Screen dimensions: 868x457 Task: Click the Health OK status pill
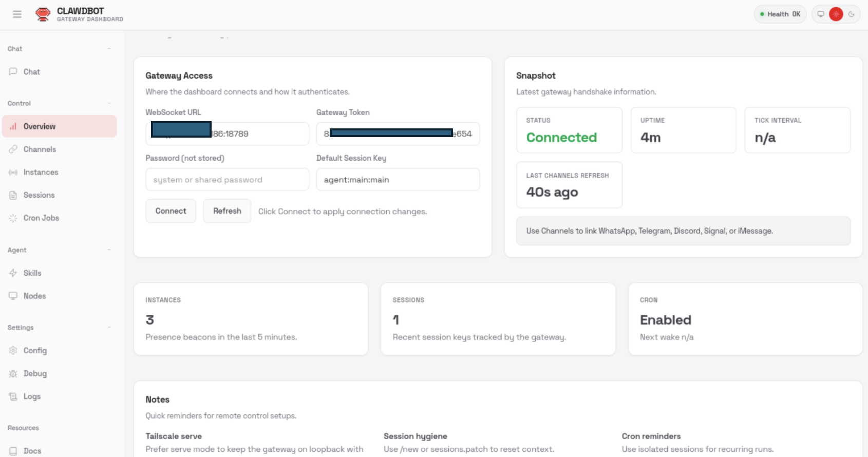(780, 14)
